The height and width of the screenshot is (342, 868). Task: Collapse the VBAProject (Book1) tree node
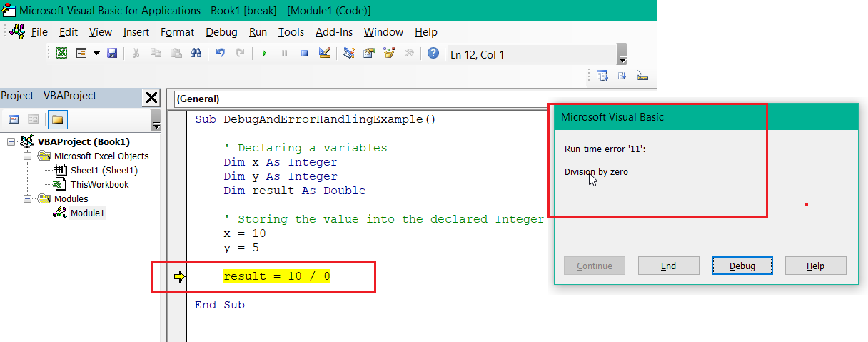11,142
